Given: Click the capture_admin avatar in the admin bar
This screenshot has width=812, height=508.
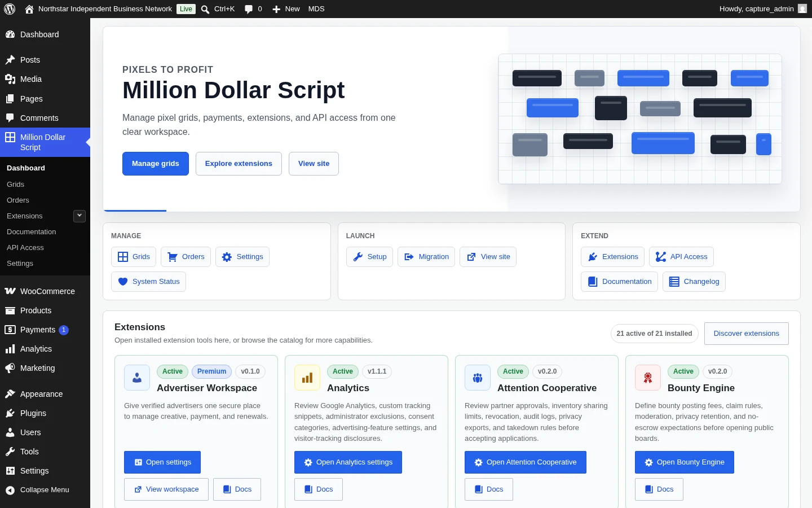Looking at the screenshot, I should tap(802, 9).
